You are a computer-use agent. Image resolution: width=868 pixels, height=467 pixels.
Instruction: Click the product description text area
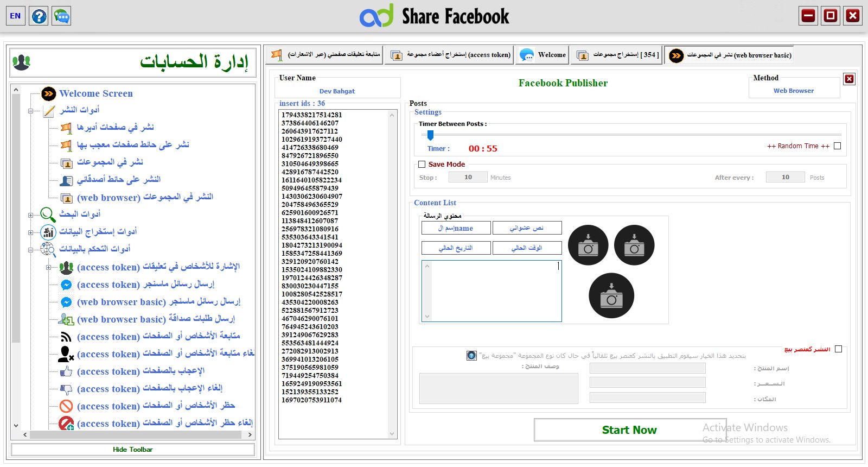point(499,388)
